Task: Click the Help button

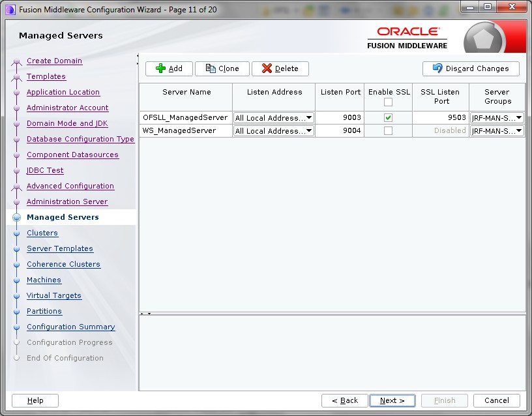Action: click(35, 400)
